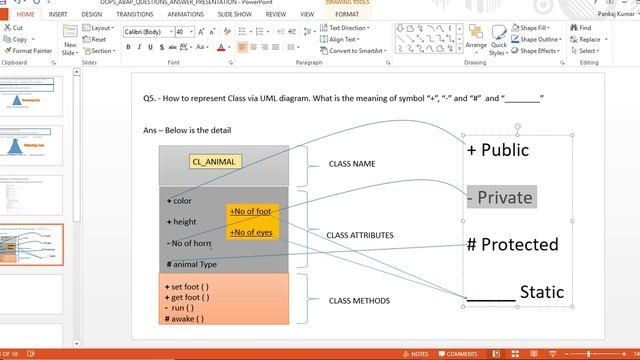Image resolution: width=640 pixels, height=360 pixels.
Task: Clear all formatting eraser icon
Action: click(x=227, y=32)
